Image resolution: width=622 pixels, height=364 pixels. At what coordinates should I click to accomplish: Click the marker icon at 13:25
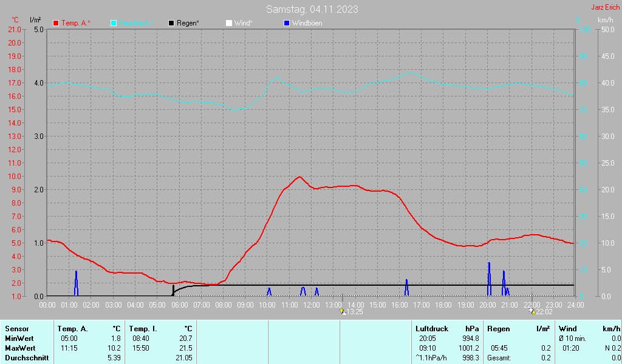click(x=343, y=311)
